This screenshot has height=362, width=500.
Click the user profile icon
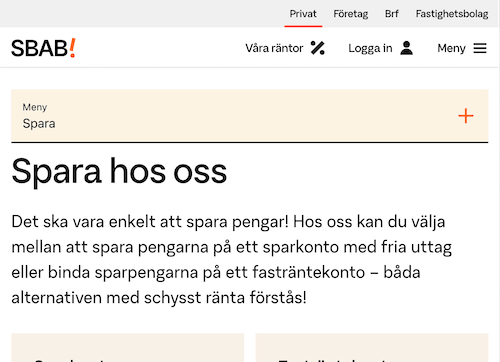pyautogui.click(x=406, y=48)
